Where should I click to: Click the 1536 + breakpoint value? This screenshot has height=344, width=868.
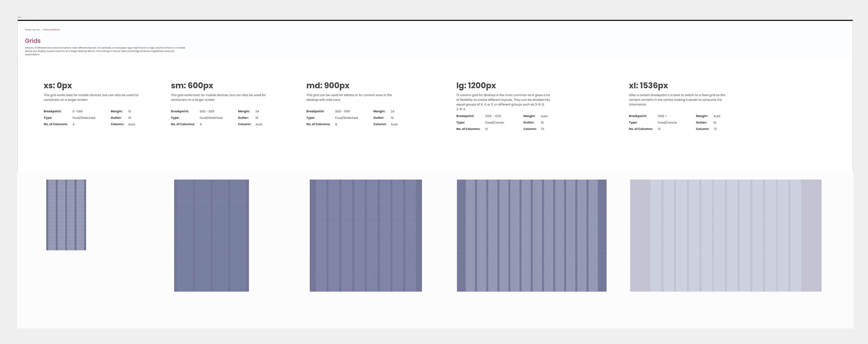[662, 116]
